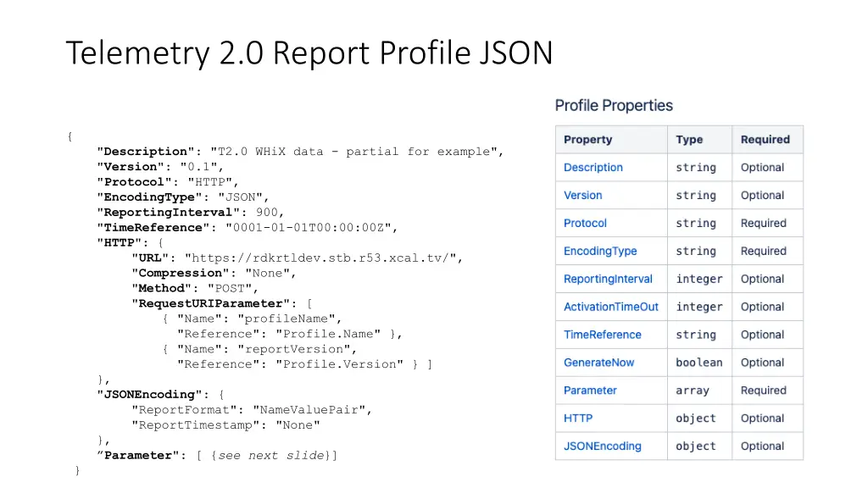Viewport: 868px width, 488px height.
Task: Open the EncodingType property link
Action: tap(600, 251)
